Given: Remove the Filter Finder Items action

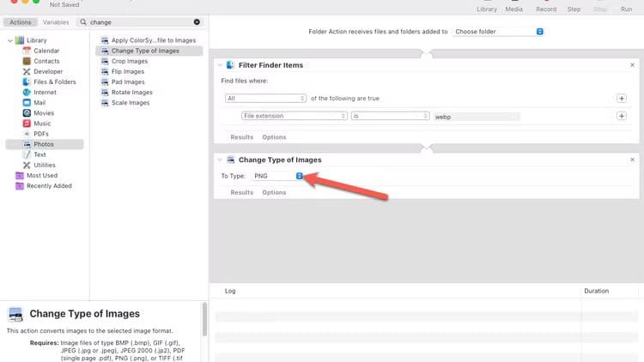Looking at the screenshot, I should pos(632,65).
